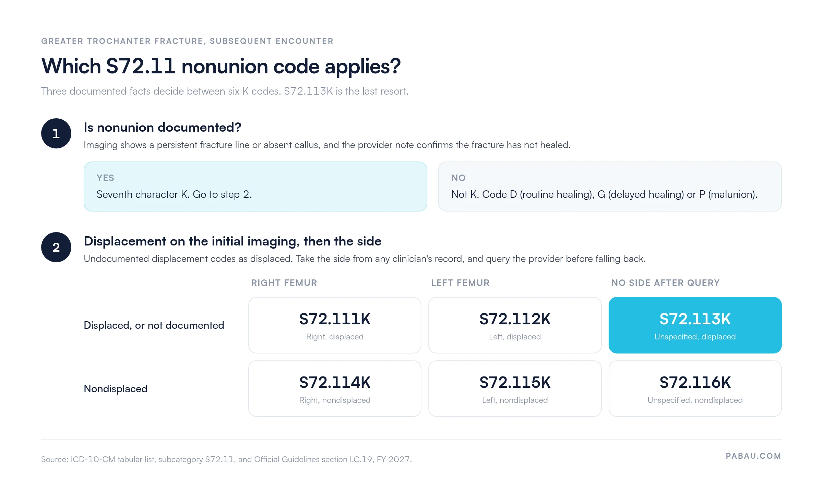
Task: Click the 'NO SIDE AFTER QUERY' header
Action: tap(665, 283)
